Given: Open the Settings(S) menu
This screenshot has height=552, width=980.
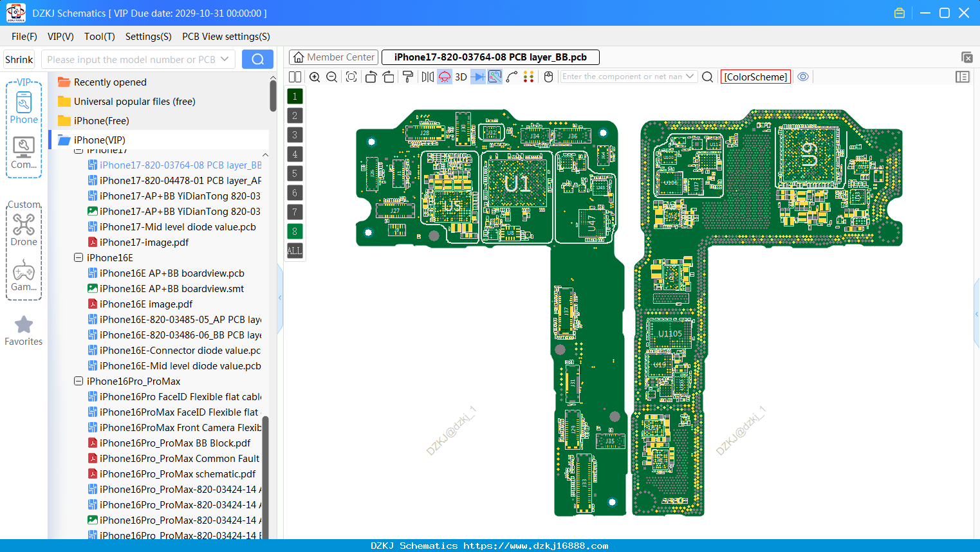Looking at the screenshot, I should [x=149, y=36].
